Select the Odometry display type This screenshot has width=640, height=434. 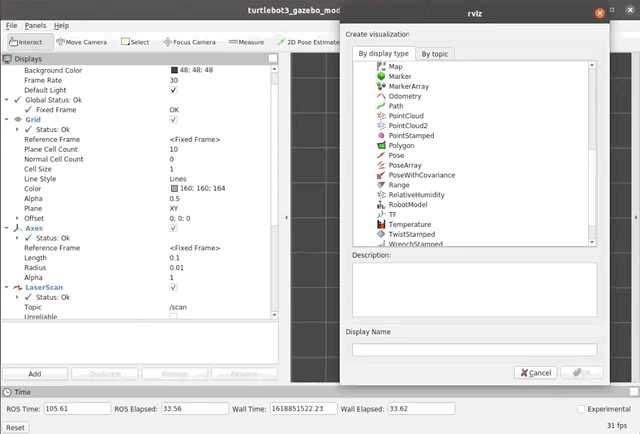click(405, 95)
